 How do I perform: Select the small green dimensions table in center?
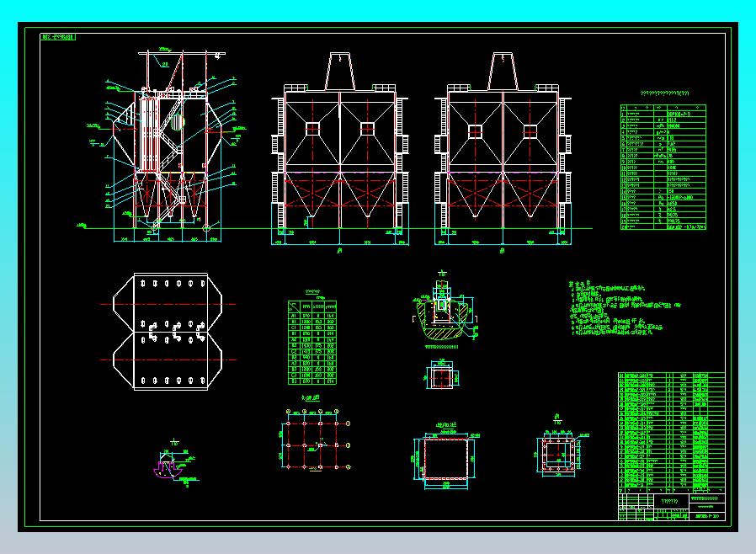click(312, 343)
